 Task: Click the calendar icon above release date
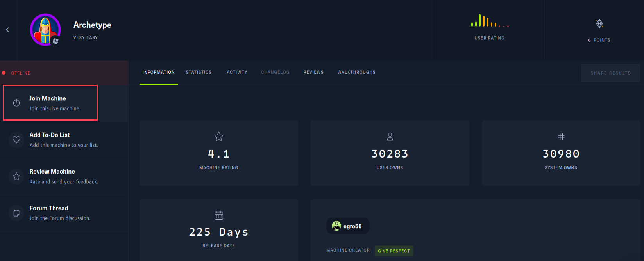click(x=219, y=215)
